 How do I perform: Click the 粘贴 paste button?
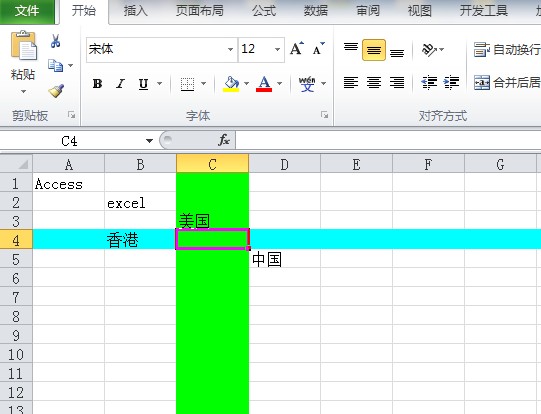[x=23, y=63]
